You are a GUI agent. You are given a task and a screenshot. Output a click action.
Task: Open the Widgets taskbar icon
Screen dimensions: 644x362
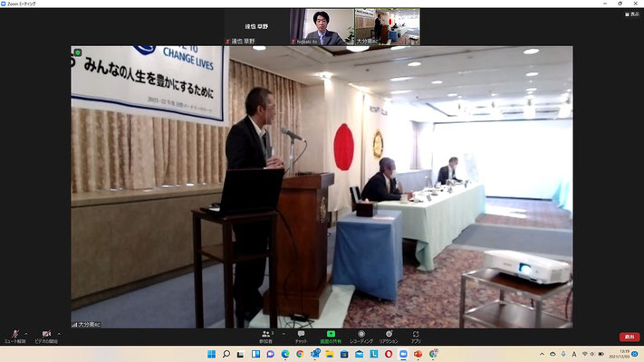tap(255, 354)
